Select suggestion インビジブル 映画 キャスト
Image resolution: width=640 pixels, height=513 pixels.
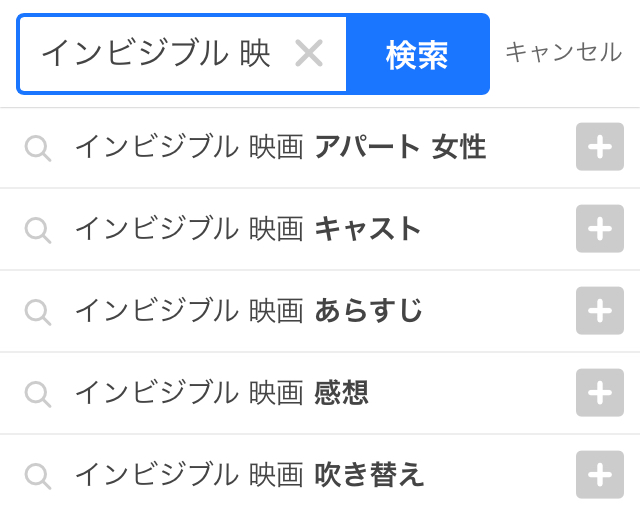[248, 230]
